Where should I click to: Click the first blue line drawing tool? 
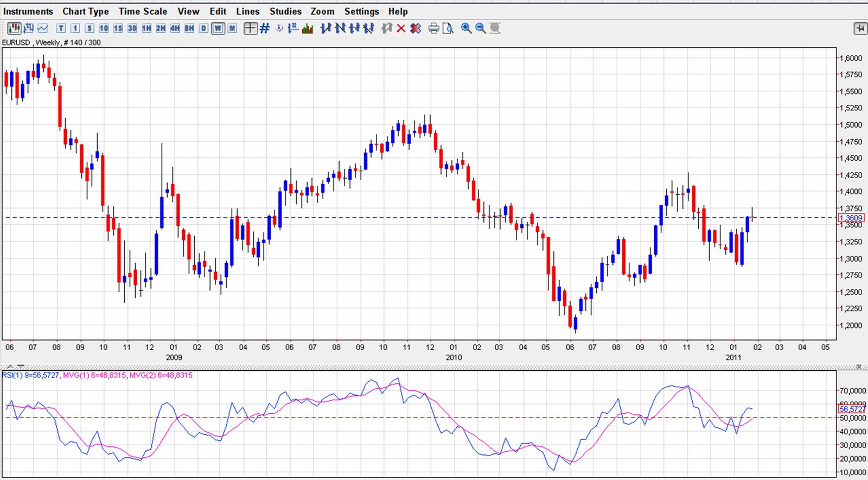[x=325, y=28]
